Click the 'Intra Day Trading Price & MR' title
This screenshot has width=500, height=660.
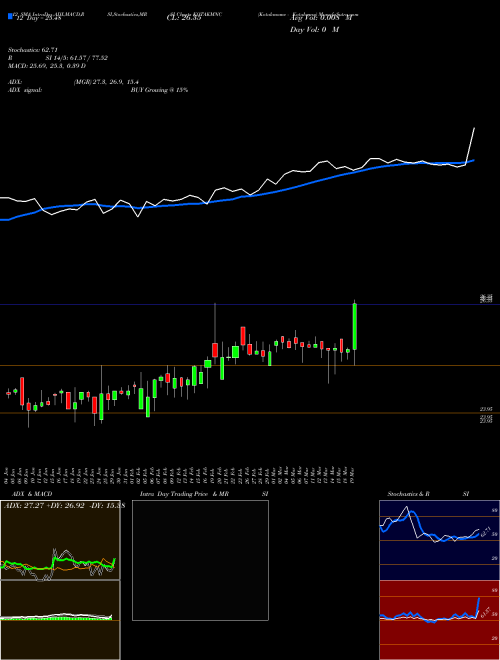pos(184,494)
